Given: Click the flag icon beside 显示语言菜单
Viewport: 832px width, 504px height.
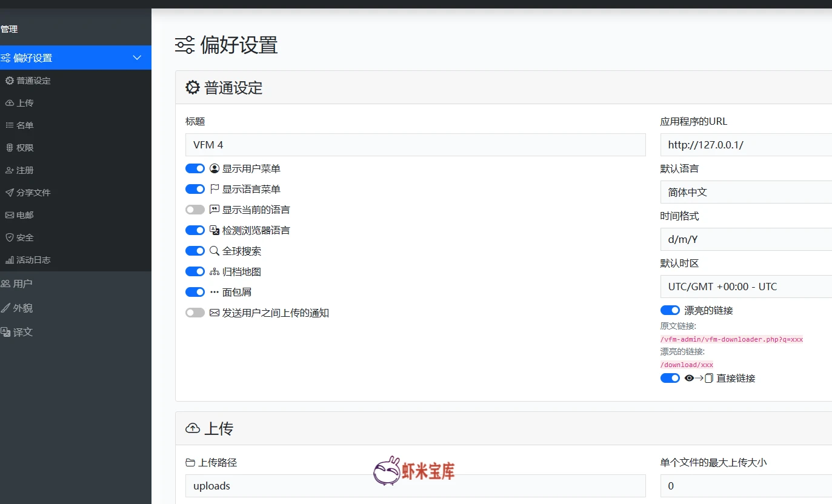Looking at the screenshot, I should coord(215,189).
